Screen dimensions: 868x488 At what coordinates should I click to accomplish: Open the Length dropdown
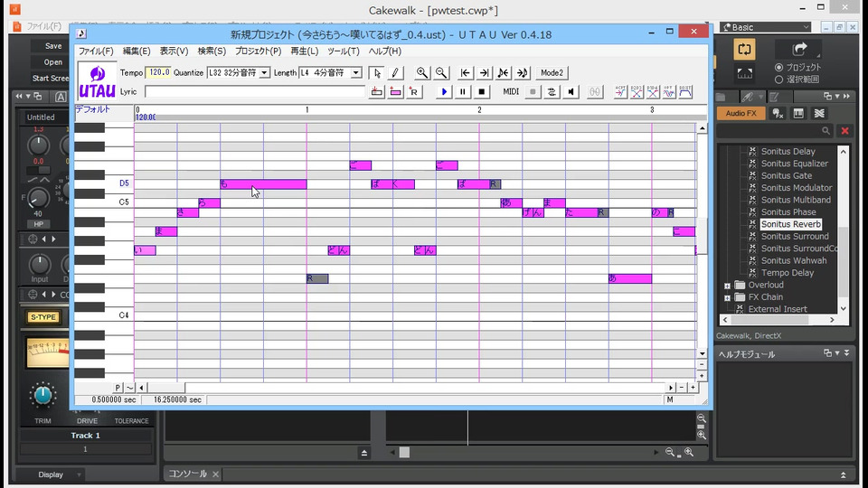tap(356, 72)
